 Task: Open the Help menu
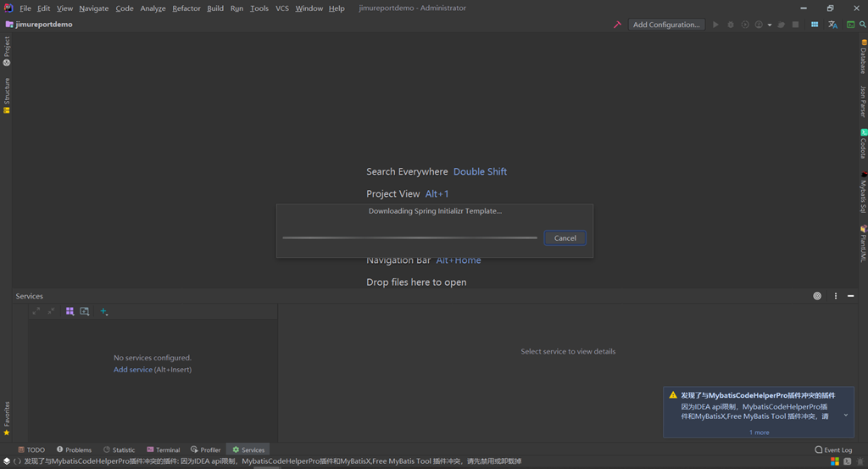[x=337, y=8]
